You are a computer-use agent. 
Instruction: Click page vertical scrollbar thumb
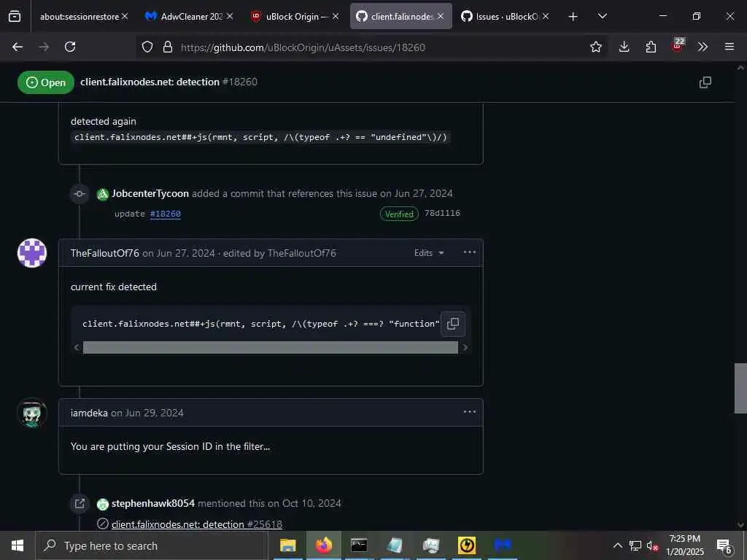click(x=740, y=388)
